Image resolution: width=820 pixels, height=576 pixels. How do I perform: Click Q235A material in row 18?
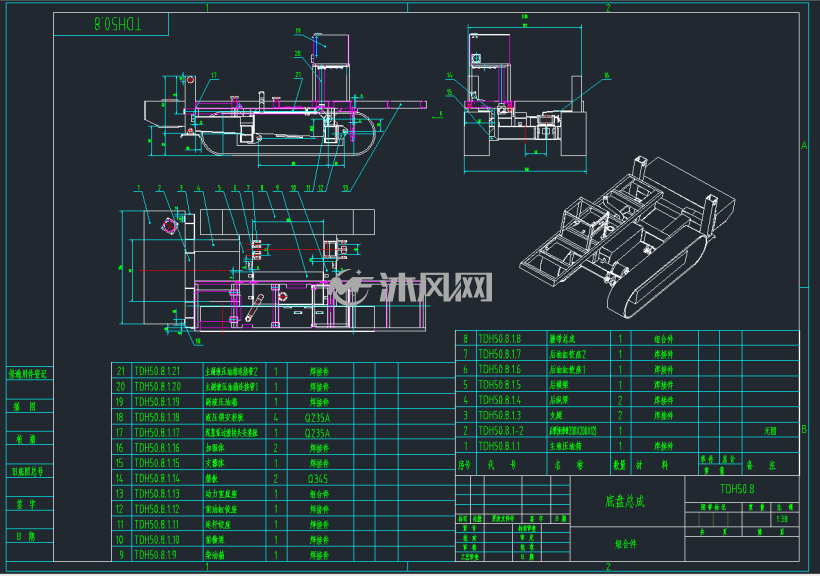317,417
